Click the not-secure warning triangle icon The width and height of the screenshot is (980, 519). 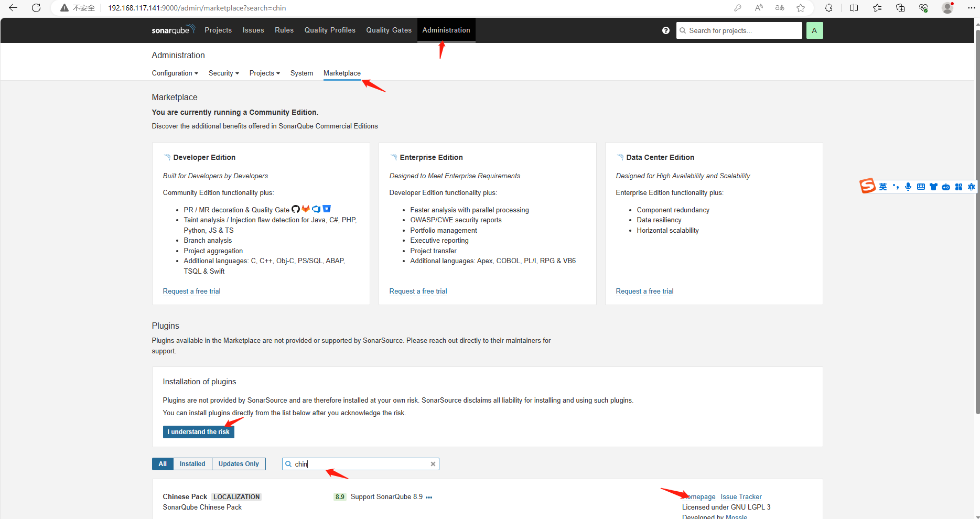[x=64, y=8]
